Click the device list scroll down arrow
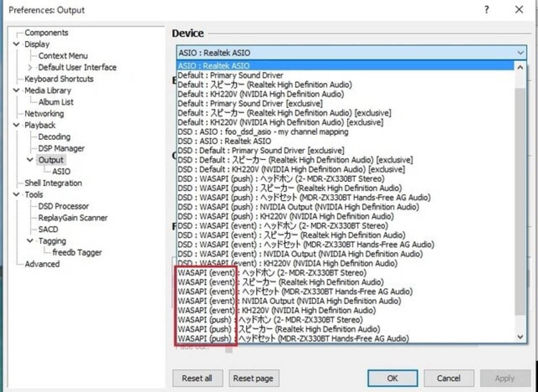The image size is (538, 392). [521, 337]
